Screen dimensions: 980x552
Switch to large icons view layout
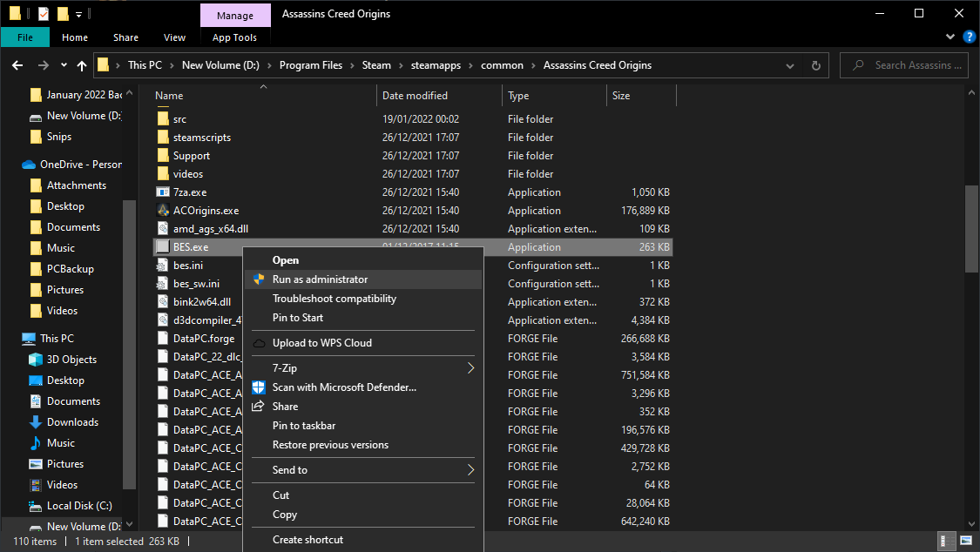(x=966, y=542)
